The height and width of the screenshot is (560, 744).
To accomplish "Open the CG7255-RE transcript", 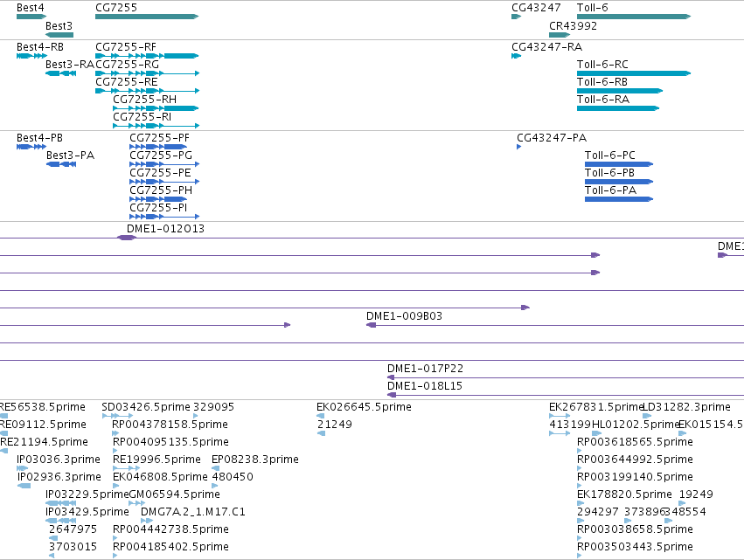I will pos(147,91).
